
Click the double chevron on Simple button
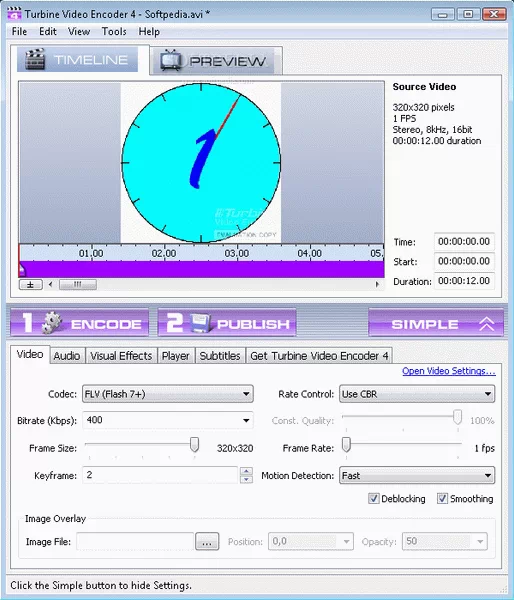click(x=486, y=324)
